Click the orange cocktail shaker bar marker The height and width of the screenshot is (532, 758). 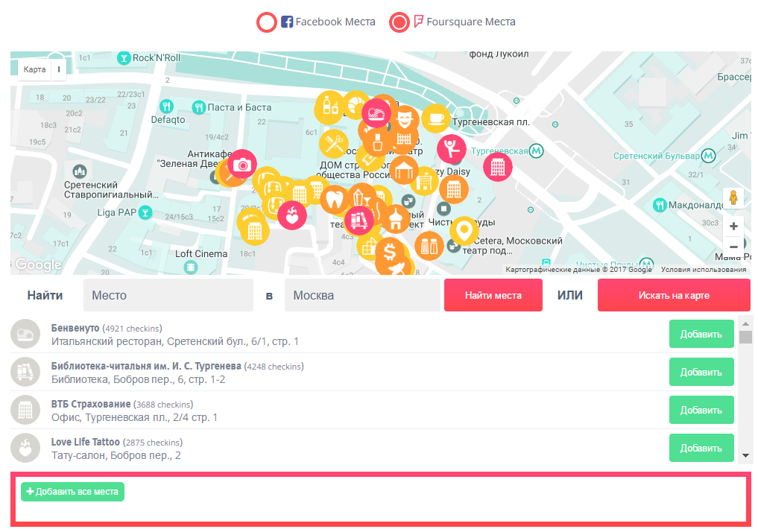361,197
